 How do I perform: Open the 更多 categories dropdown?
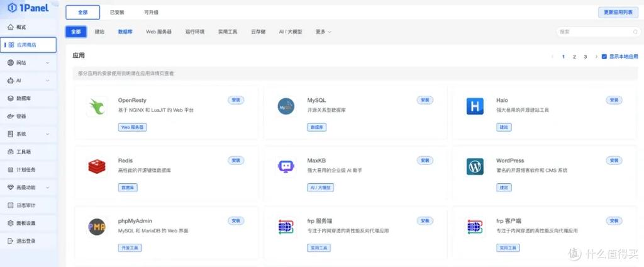323,31
